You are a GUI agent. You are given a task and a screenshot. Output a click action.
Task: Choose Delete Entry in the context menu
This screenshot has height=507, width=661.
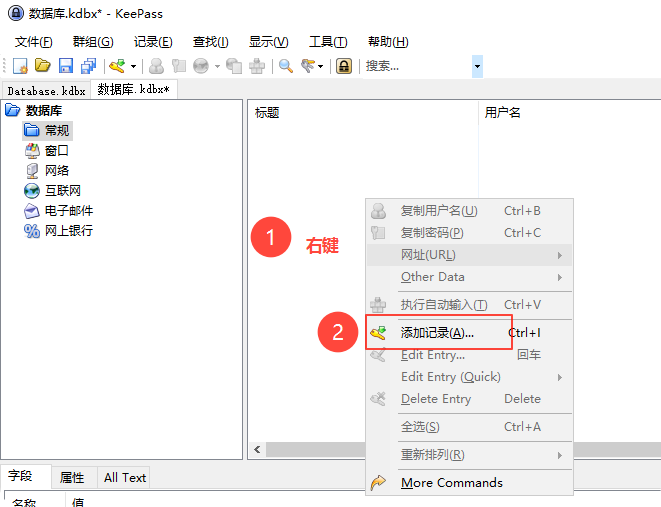click(469, 399)
